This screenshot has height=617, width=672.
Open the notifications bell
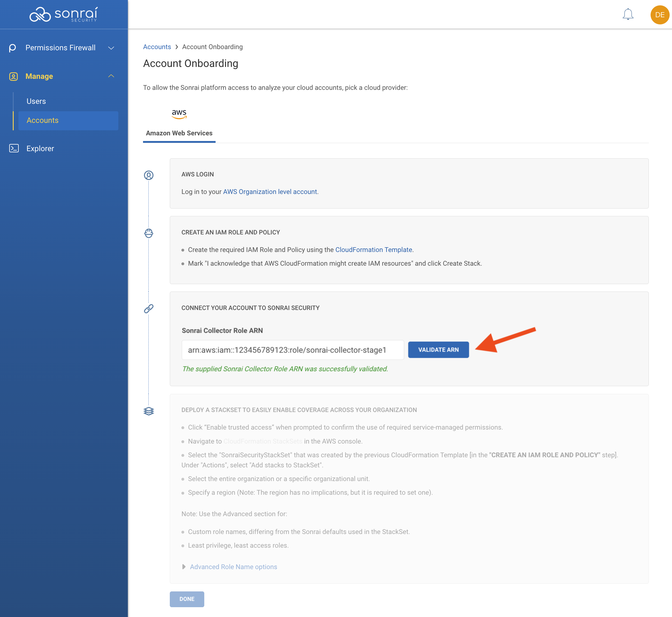pyautogui.click(x=628, y=14)
